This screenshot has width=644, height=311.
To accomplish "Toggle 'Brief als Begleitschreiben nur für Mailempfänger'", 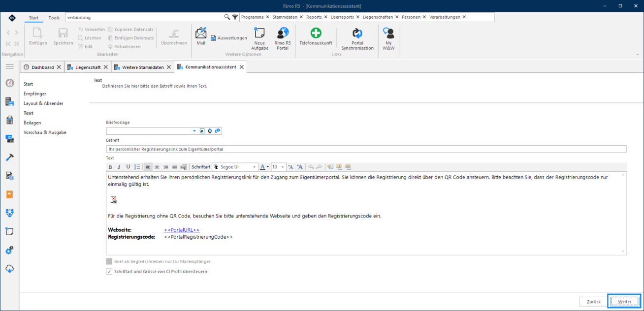I will click(109, 261).
